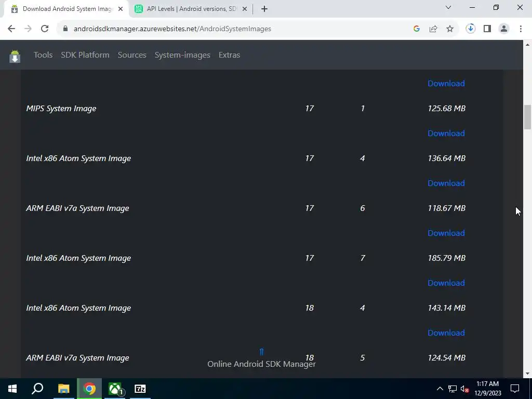Open File Explorer from taskbar
The image size is (532, 399).
63,389
